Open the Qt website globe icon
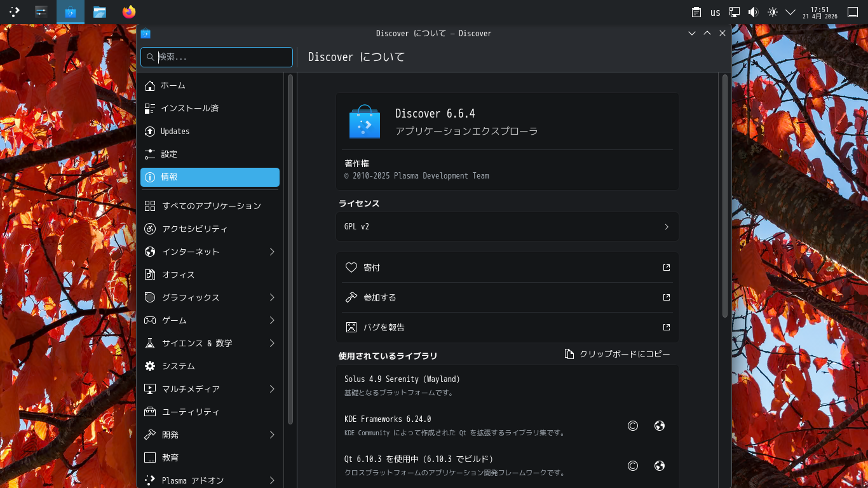868x488 pixels. [660, 466]
